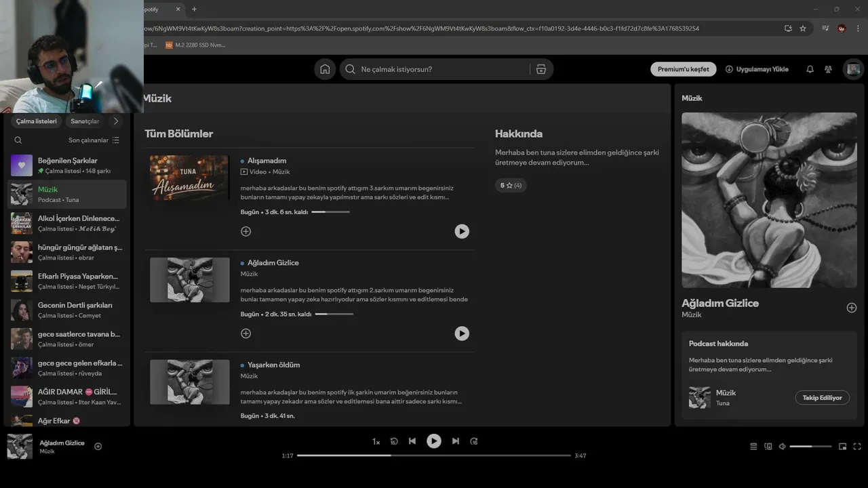
Task: Open the user profile avatar
Action: tap(853, 69)
